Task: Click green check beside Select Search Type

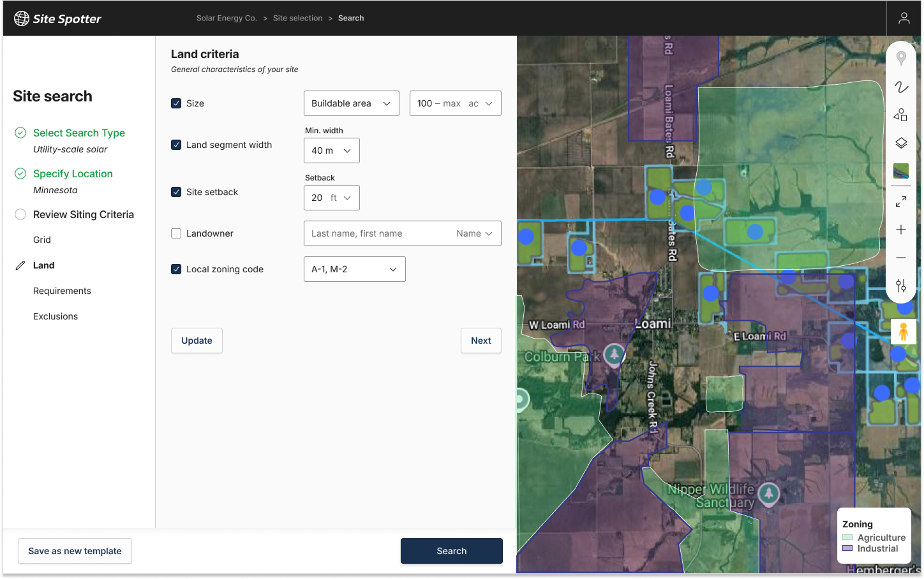Action: coord(20,133)
